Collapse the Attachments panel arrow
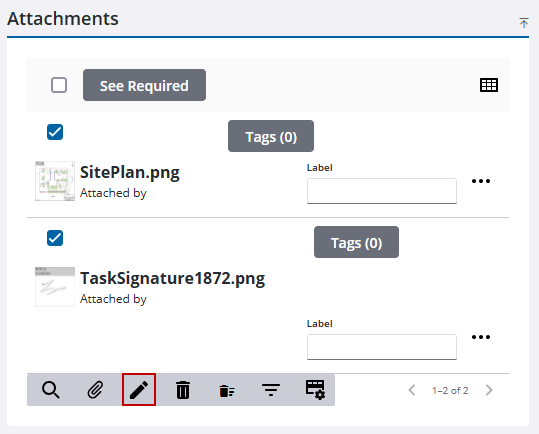The image size is (539, 434). 524,23
